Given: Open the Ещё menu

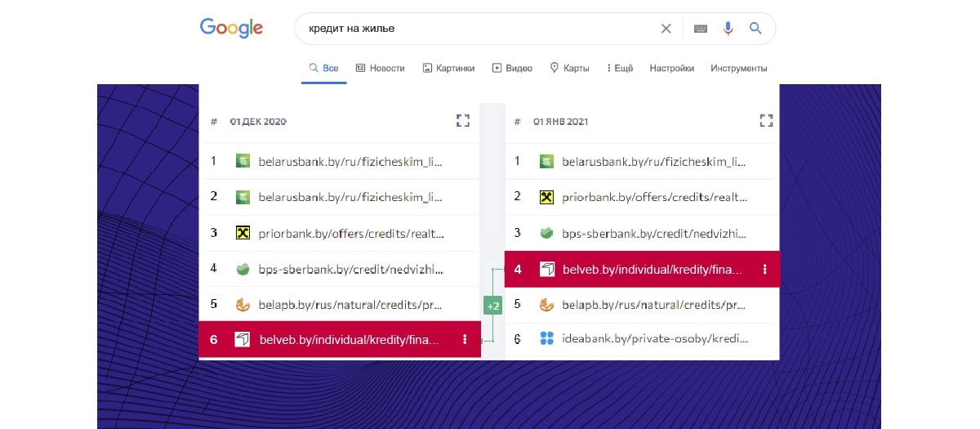Looking at the screenshot, I should 620,69.
